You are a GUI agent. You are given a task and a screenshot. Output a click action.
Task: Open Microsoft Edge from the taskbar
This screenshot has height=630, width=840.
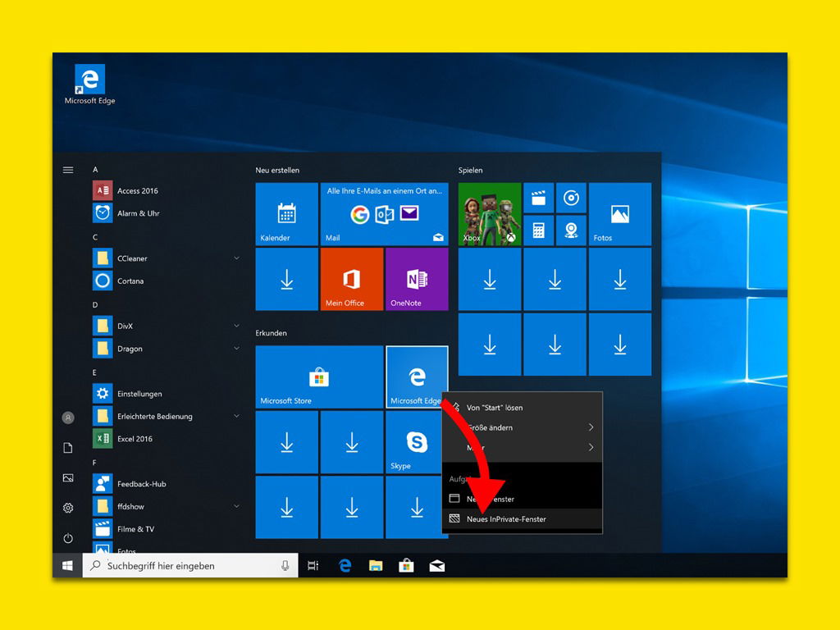point(345,566)
